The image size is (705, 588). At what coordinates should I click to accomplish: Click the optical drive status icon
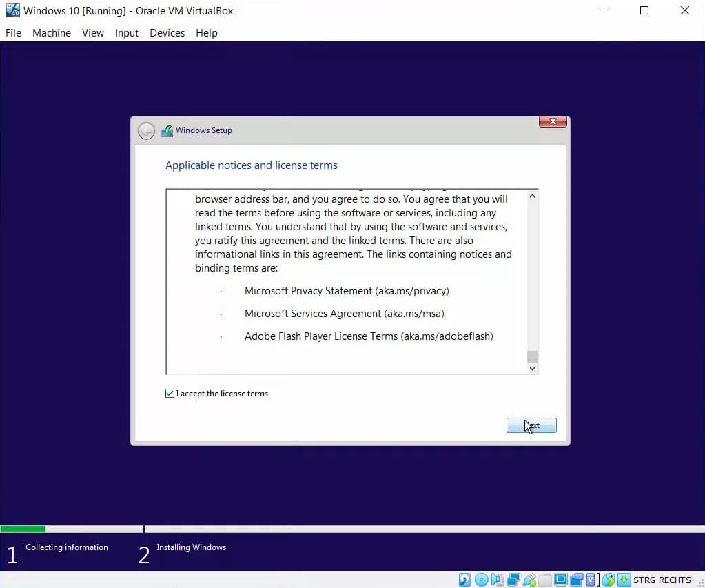(482, 580)
